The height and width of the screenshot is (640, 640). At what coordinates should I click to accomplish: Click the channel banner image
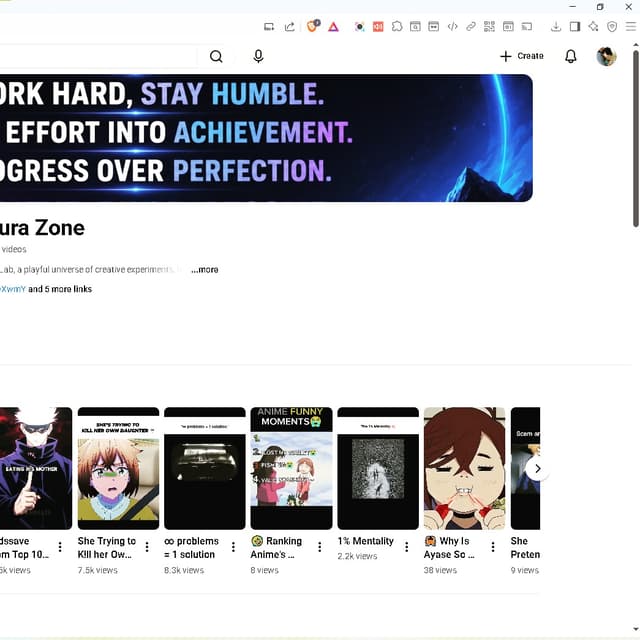point(266,138)
